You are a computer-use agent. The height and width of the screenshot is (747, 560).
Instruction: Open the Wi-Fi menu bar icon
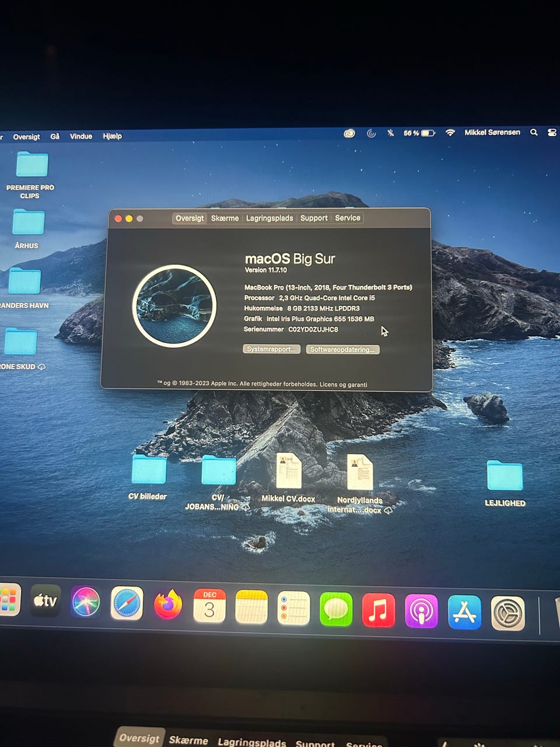[x=450, y=132]
